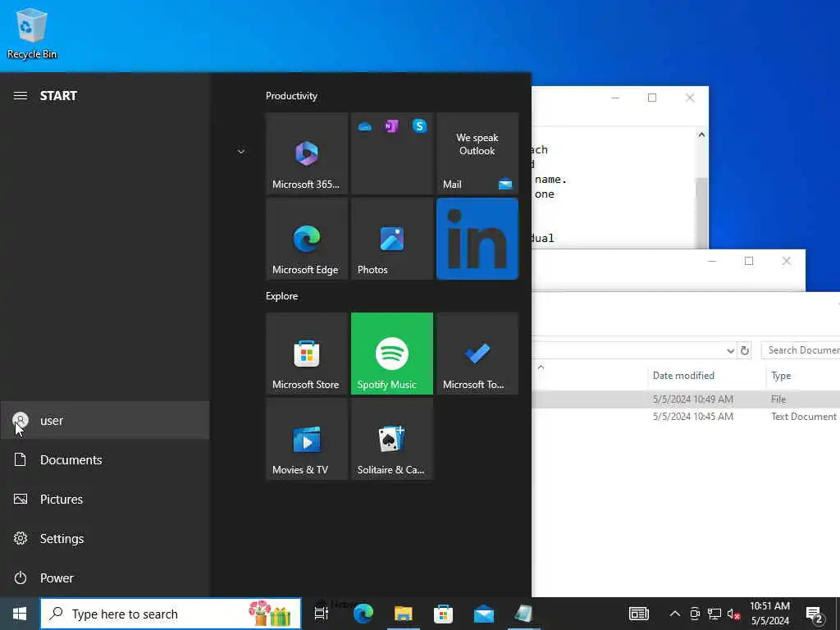
Task: Open Documents from the Start sidebar
Action: [x=105, y=459]
